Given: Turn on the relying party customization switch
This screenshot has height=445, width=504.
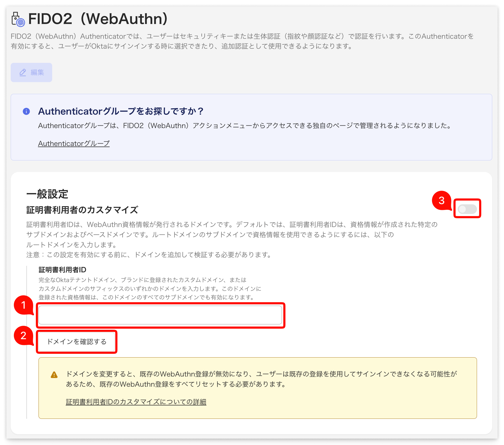Looking at the screenshot, I should (x=467, y=209).
